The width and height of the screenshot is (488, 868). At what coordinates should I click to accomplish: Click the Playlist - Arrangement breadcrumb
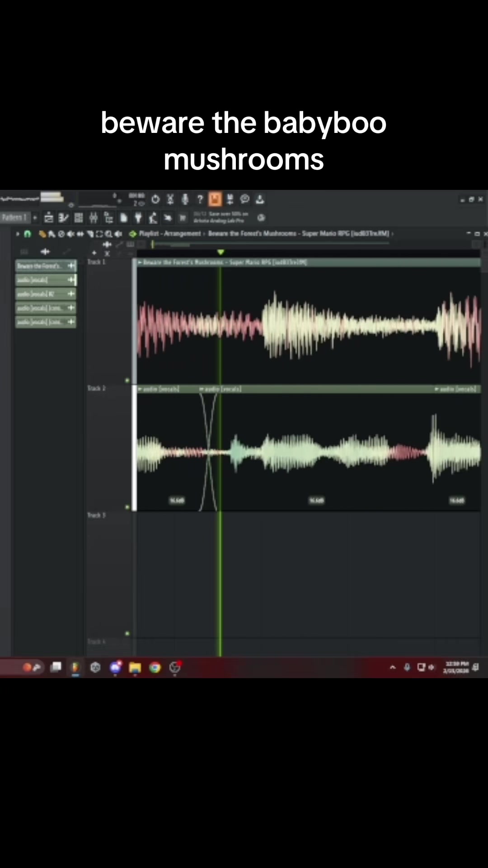170,234
